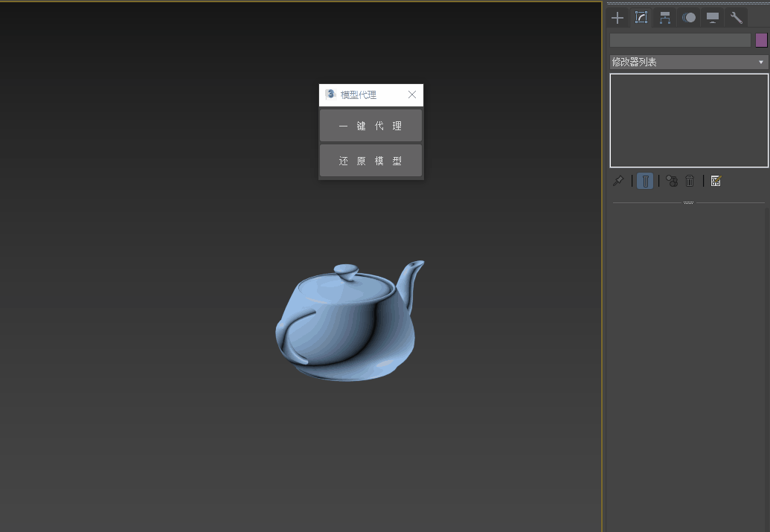Open the Motion panel tab
770x532 pixels.
pyautogui.click(x=689, y=18)
